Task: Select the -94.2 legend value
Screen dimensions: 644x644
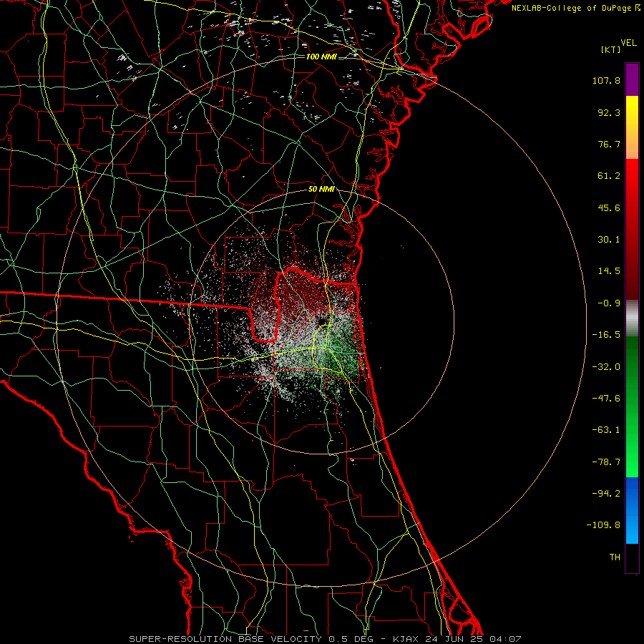Action: coord(606,493)
